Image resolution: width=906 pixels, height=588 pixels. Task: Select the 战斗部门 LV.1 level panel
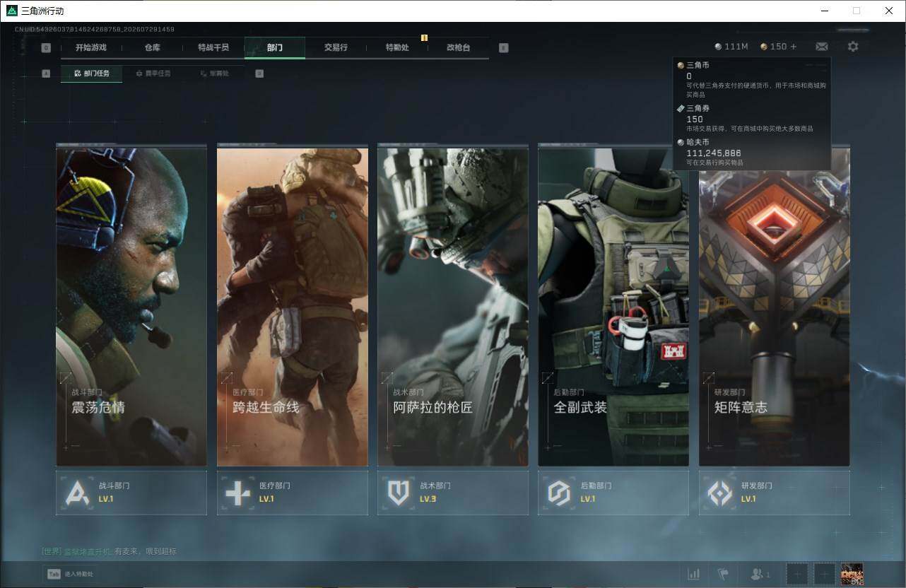[131, 493]
